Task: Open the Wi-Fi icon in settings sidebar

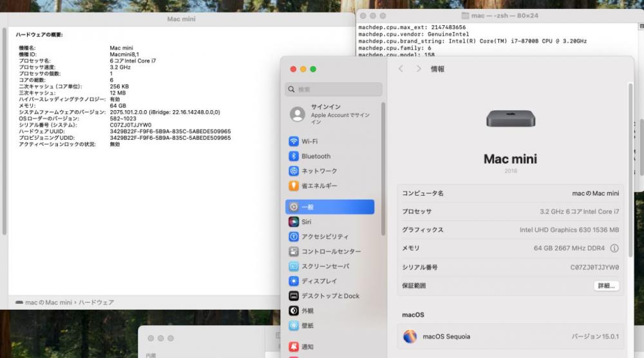Action: point(293,141)
